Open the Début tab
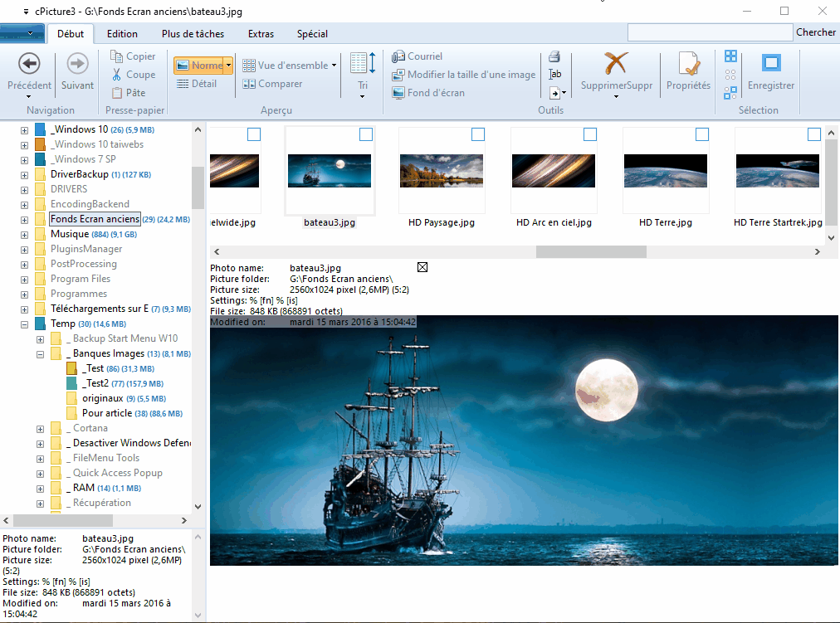 [x=71, y=34]
